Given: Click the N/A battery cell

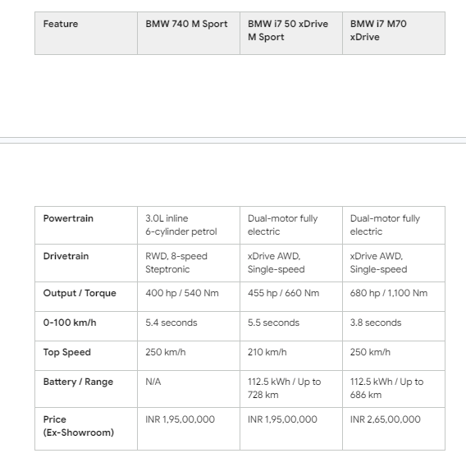Looking at the screenshot, I should 189,389.
